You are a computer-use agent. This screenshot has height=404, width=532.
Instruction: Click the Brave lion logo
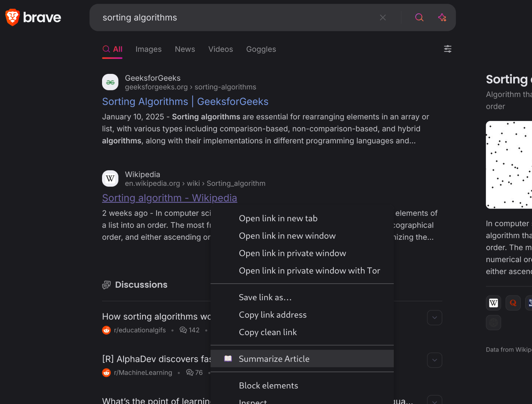pyautogui.click(x=13, y=17)
